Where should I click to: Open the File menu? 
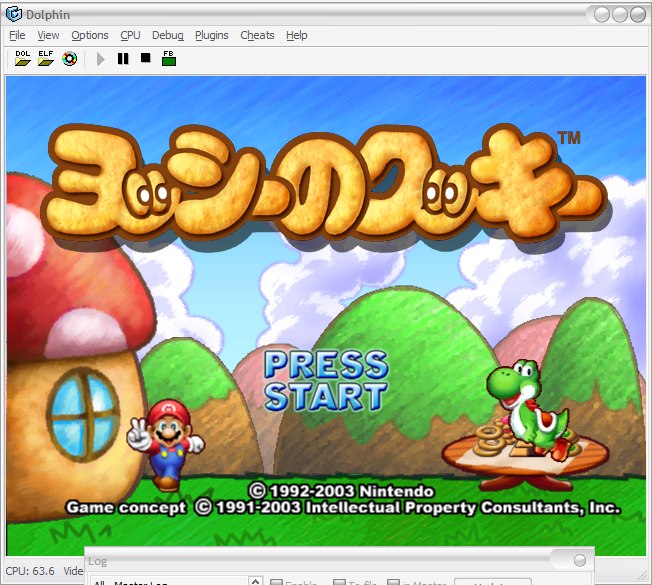17,35
